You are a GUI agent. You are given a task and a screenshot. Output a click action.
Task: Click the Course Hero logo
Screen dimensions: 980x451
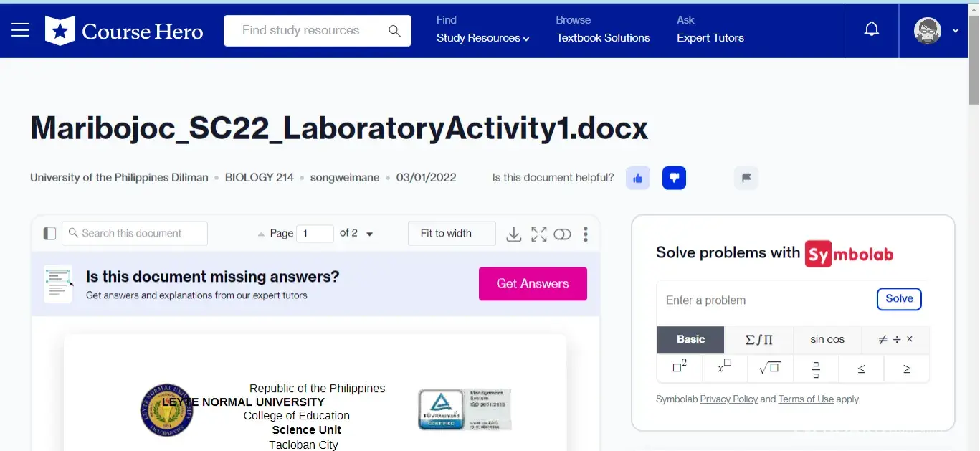coord(124,31)
